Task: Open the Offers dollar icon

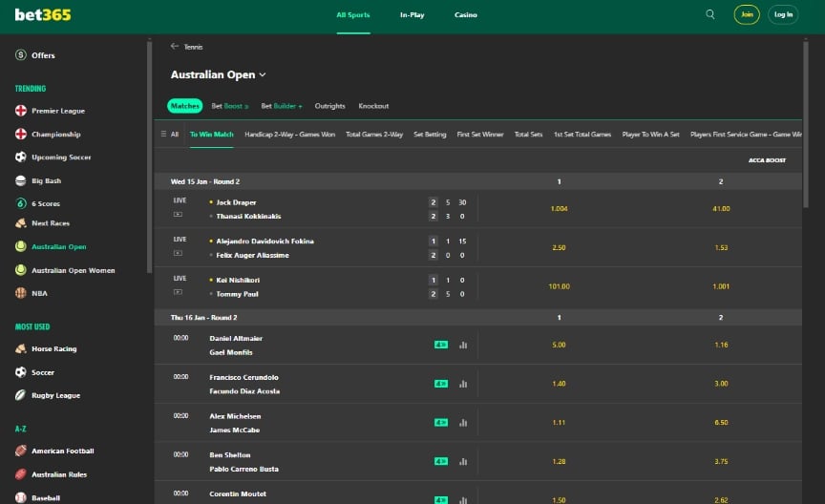Action: pos(20,54)
